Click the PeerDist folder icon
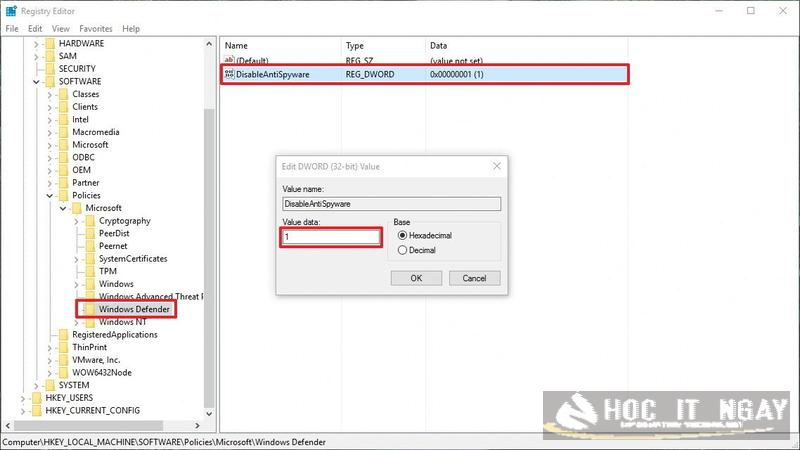The width and height of the screenshot is (800, 450). pos(90,234)
